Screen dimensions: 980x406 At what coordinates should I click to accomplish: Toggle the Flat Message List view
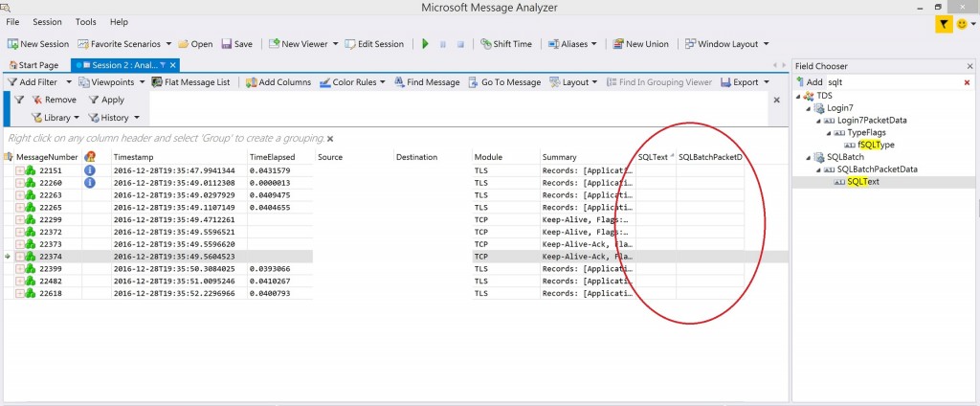click(x=190, y=82)
